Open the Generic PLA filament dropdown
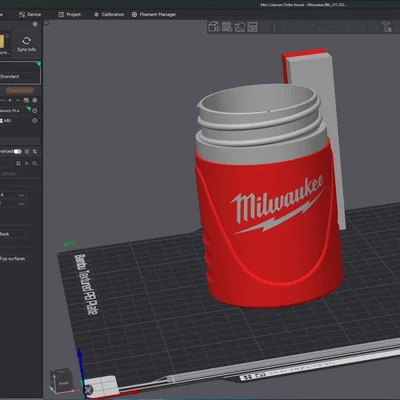The image size is (400, 400). coord(15,111)
